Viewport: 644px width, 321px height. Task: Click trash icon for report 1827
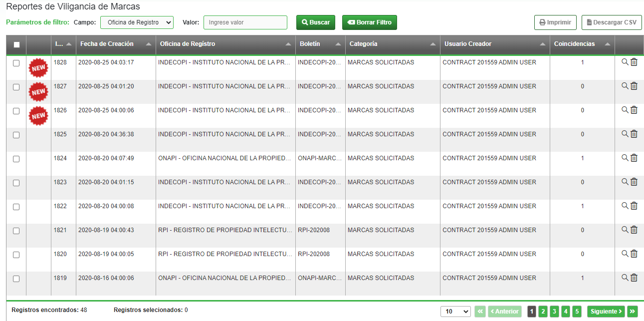click(634, 86)
